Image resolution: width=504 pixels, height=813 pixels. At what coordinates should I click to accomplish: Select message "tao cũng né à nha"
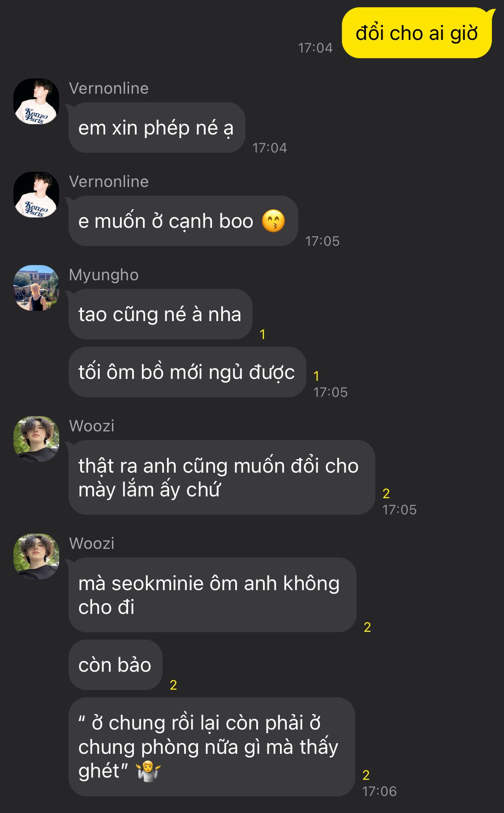click(x=160, y=314)
